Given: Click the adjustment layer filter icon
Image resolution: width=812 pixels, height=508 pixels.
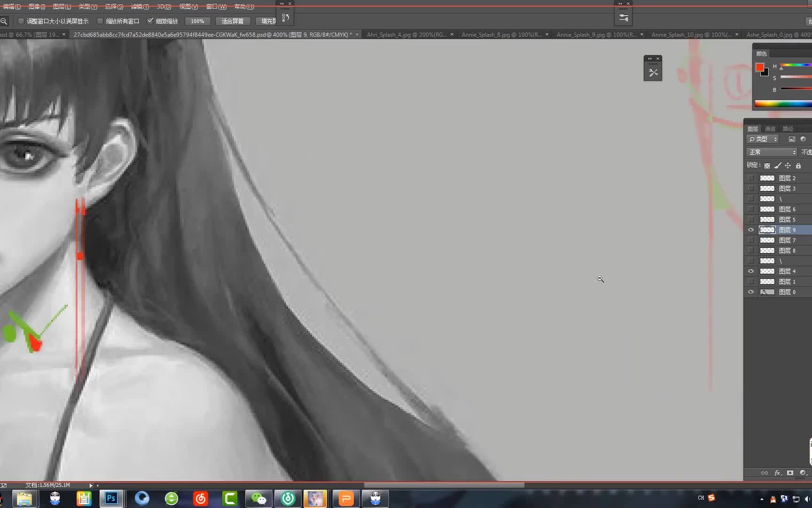Looking at the screenshot, I should point(803,139).
